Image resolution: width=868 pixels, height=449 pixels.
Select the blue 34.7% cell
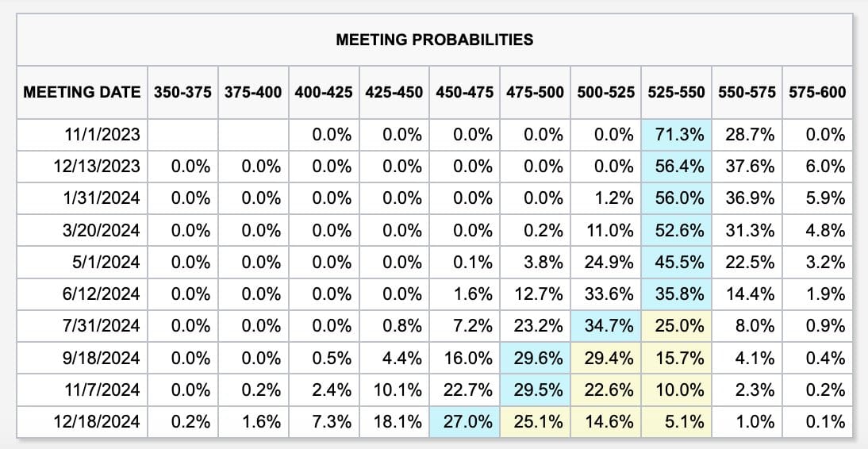click(605, 326)
